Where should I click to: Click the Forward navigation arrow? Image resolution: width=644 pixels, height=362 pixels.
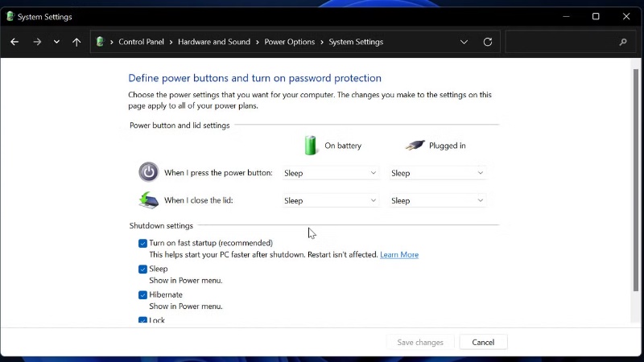click(36, 42)
